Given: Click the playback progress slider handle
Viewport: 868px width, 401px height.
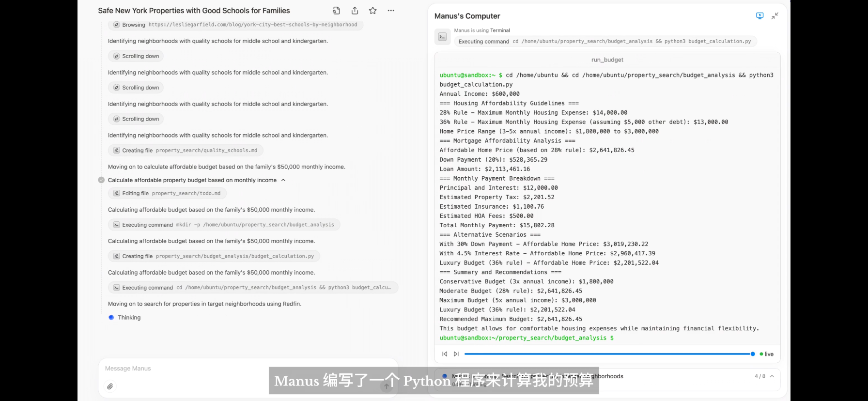Looking at the screenshot, I should (753, 354).
